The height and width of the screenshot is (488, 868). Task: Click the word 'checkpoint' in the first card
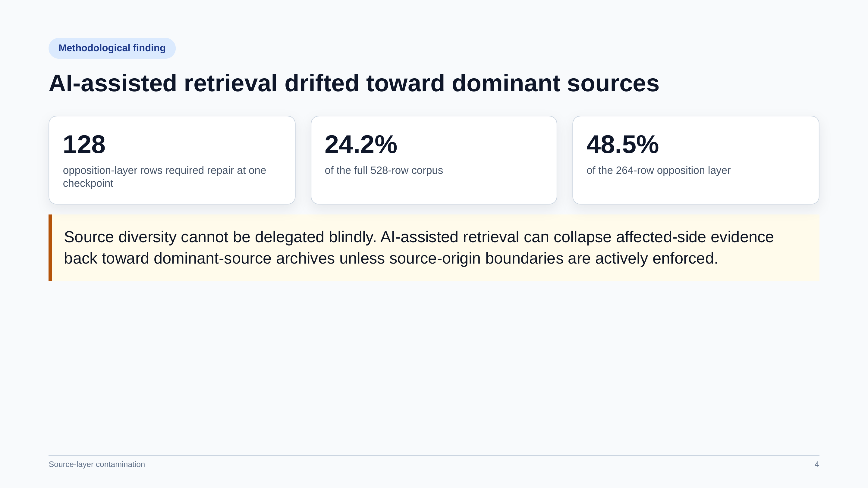point(88,183)
